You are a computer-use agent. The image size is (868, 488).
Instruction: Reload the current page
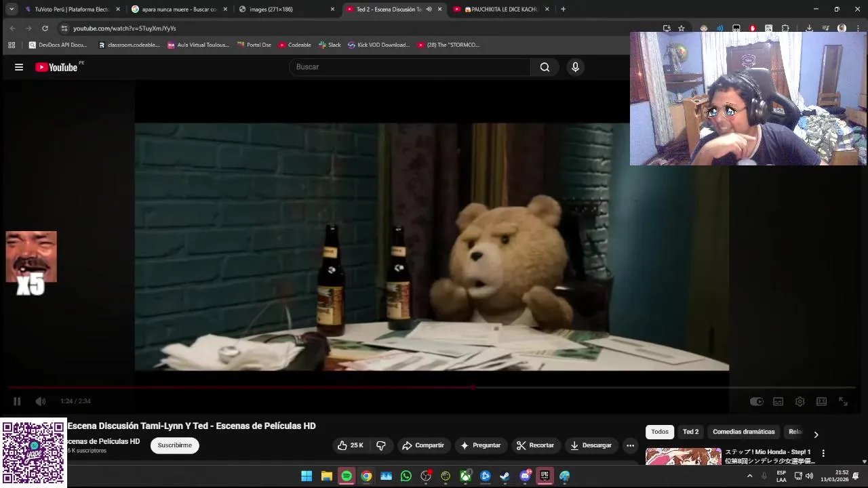(45, 28)
